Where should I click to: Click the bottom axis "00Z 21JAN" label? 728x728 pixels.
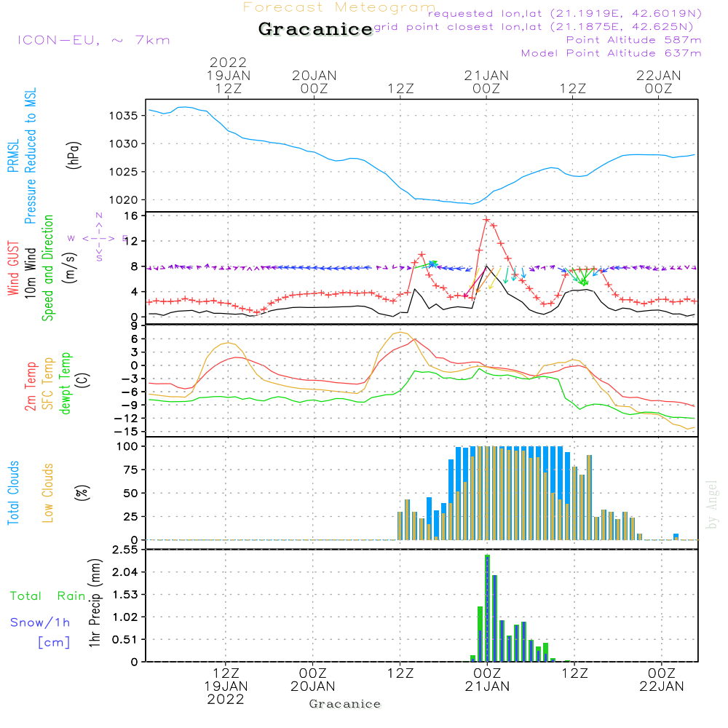pos(487,680)
